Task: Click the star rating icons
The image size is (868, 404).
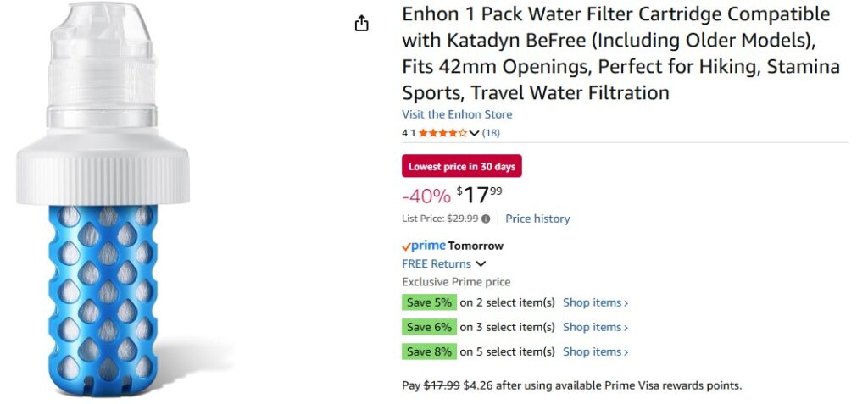Action: [442, 133]
